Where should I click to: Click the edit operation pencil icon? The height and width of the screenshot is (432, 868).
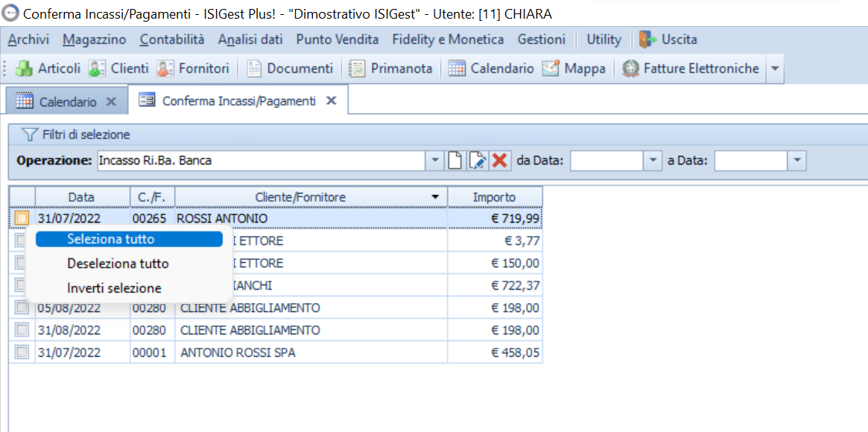(x=478, y=160)
